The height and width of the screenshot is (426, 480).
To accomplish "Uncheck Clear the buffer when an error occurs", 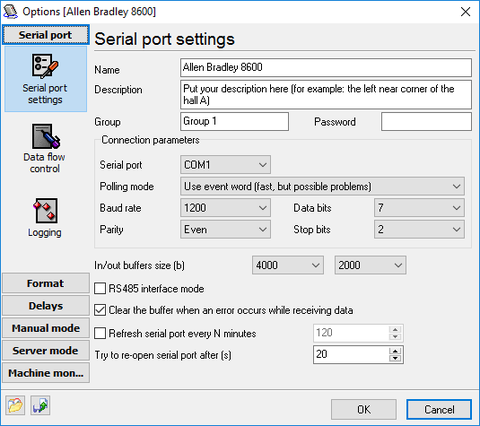I will click(100, 310).
